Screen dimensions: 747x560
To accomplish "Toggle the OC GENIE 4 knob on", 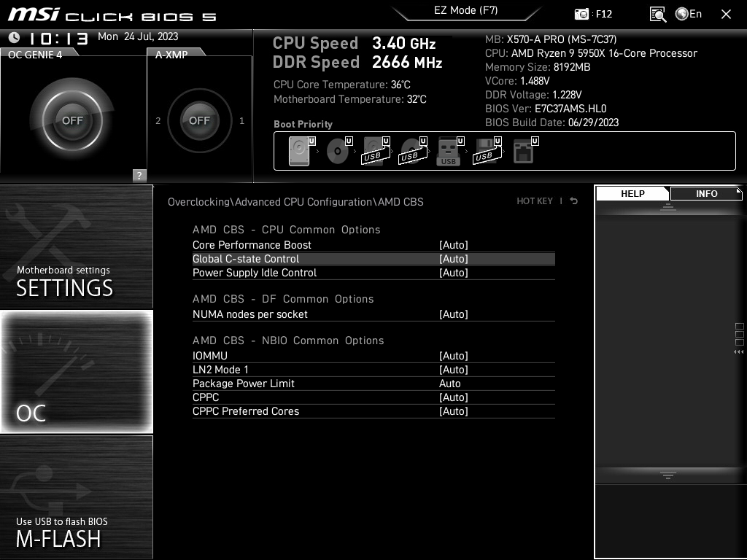I will 73,119.
